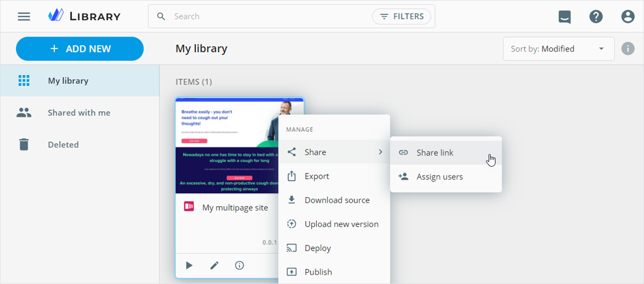Go to Shared with me section

79,113
